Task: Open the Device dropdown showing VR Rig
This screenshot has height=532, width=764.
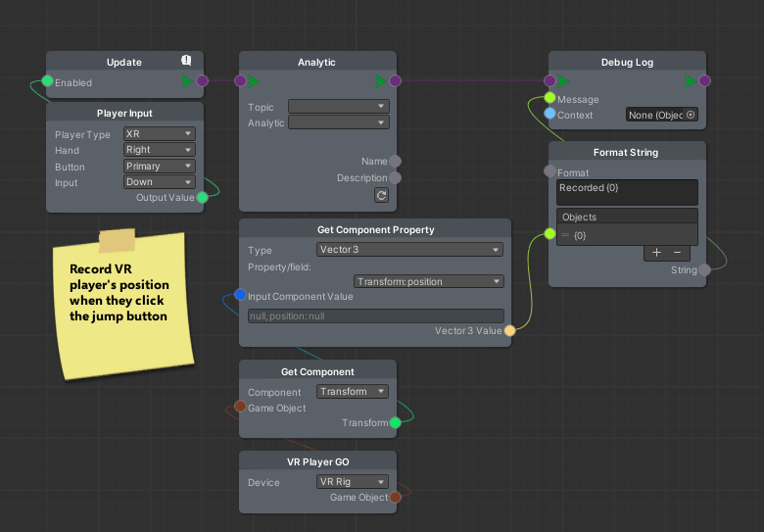Action: click(353, 481)
